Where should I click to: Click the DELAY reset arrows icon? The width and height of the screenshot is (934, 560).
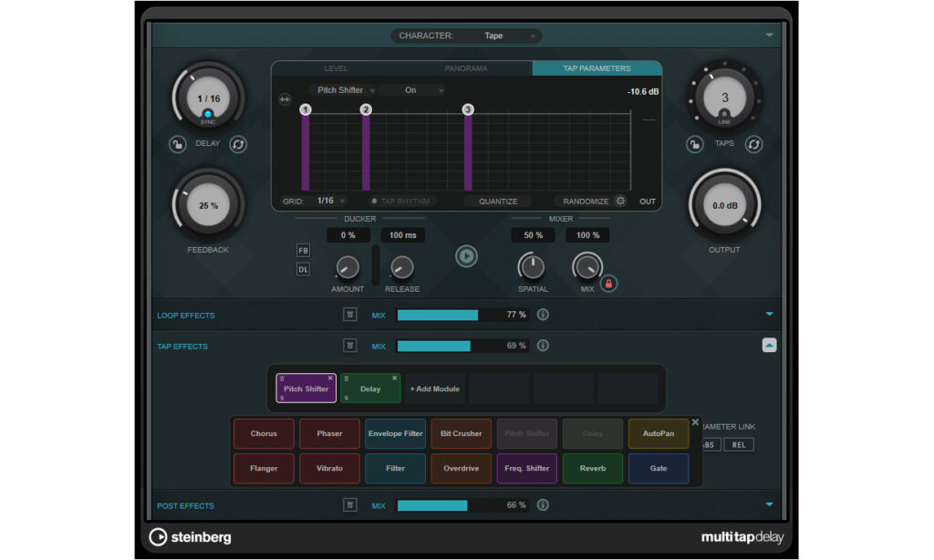coord(238,144)
